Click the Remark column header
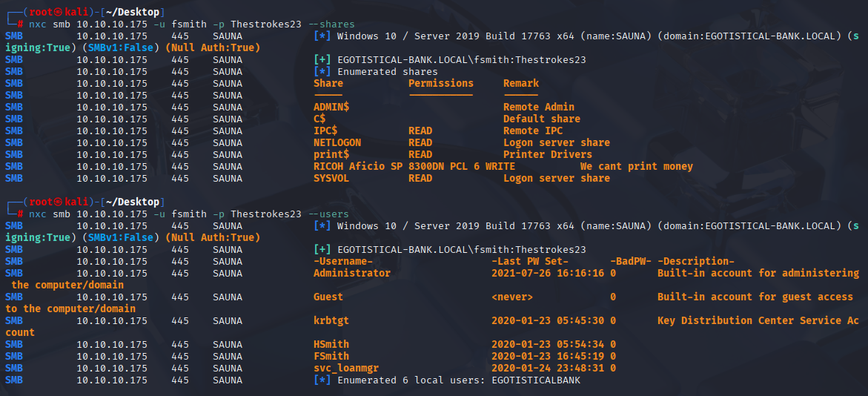This screenshot has height=396, width=868. click(521, 84)
